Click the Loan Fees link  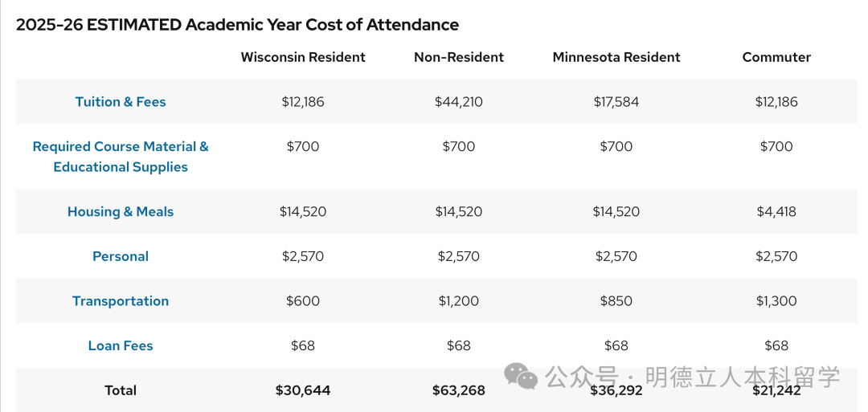(121, 346)
